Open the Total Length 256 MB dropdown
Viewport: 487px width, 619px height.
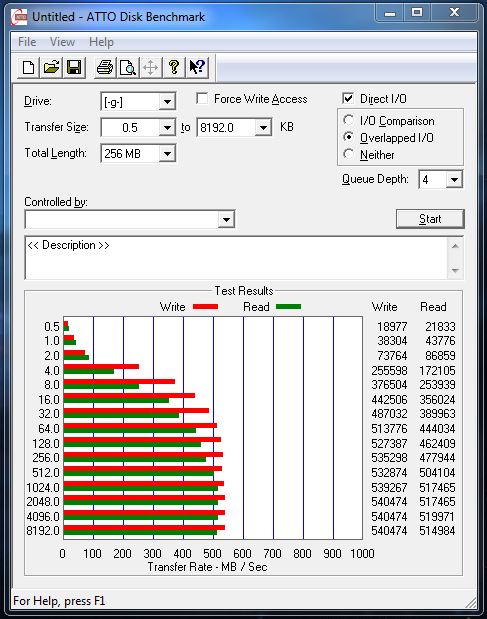(167, 154)
